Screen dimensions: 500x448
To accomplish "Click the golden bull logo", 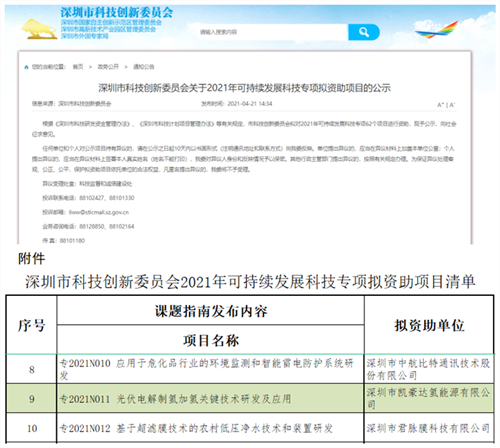I will pyautogui.click(x=38, y=29).
